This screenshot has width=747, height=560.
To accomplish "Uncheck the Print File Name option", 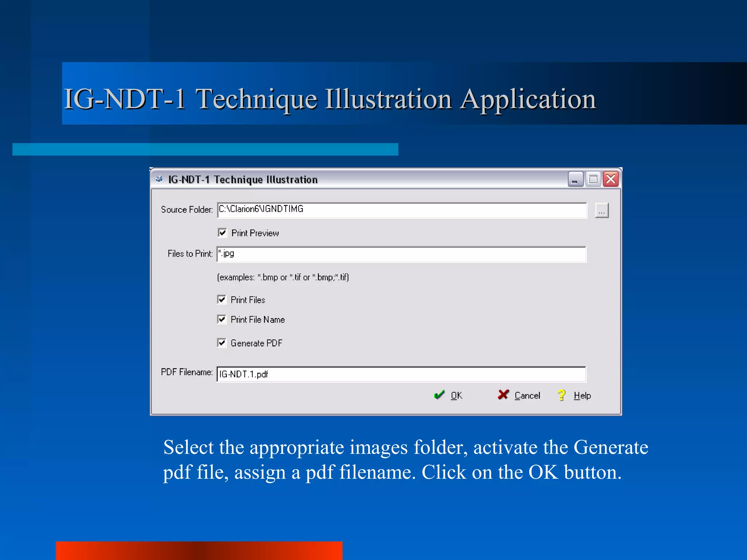I will pos(222,319).
